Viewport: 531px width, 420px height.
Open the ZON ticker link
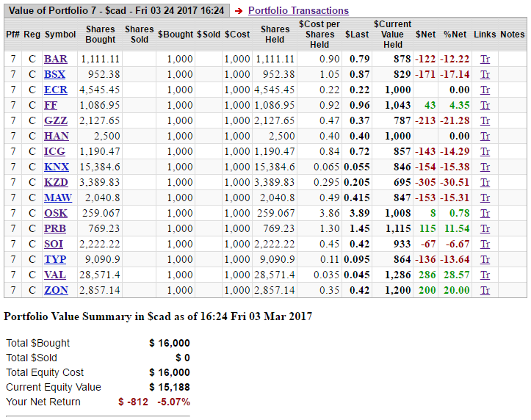coord(56,290)
